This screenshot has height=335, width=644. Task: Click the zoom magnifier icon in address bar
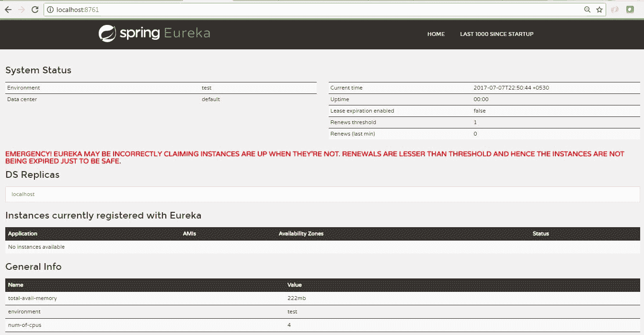point(587,10)
